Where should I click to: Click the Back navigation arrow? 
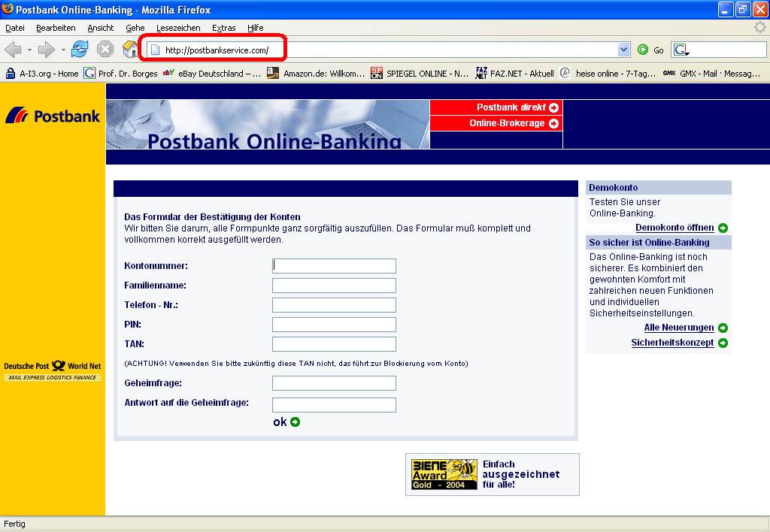pyautogui.click(x=14, y=50)
